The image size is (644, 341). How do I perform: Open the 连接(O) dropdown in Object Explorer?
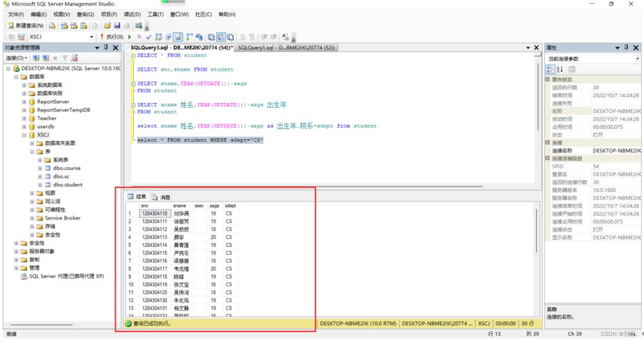[x=18, y=58]
